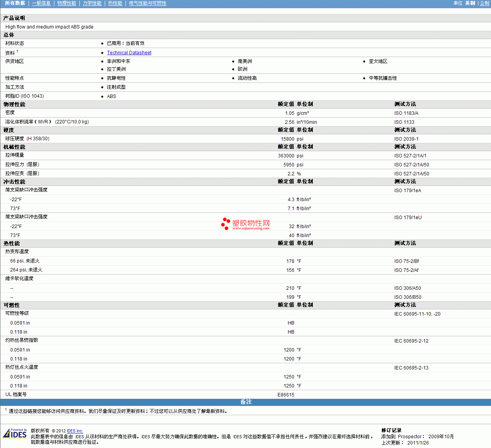Image resolution: width=491 pixels, height=448 pixels.
Task: Select the 力学性能 tab
Action: pyautogui.click(x=92, y=3)
